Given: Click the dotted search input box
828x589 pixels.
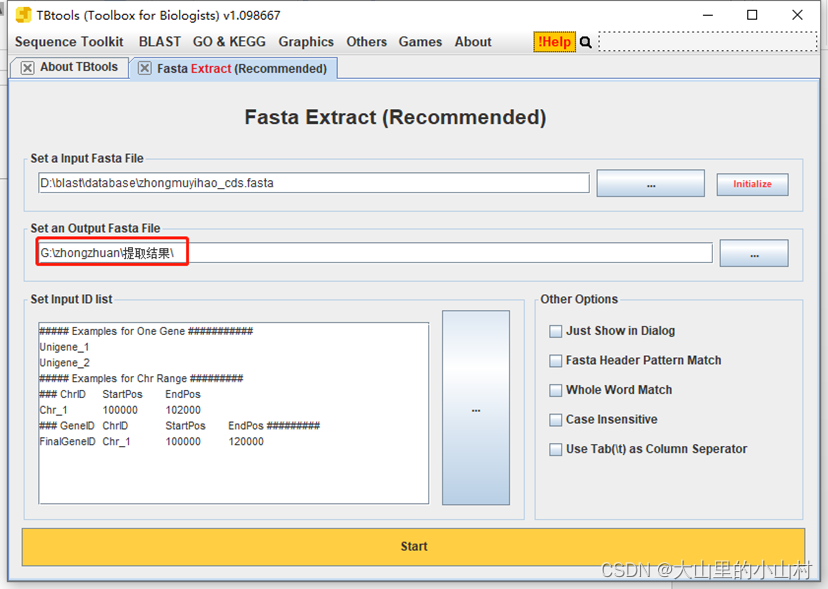Looking at the screenshot, I should [x=708, y=42].
